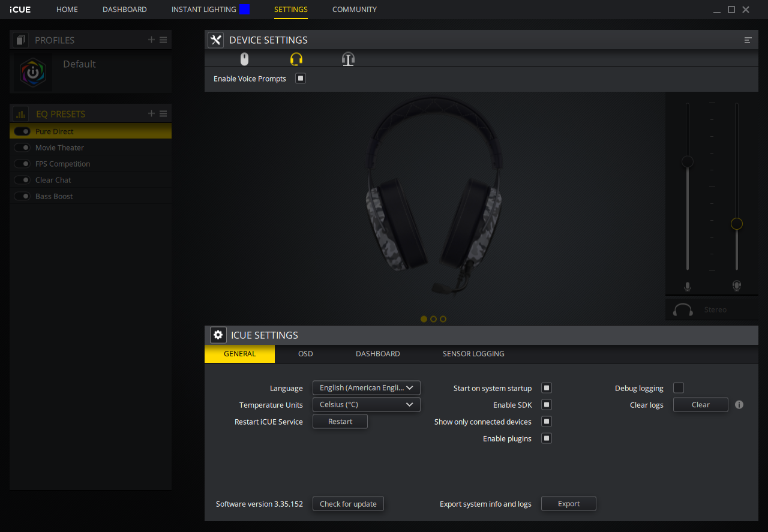This screenshot has width=768, height=532.
Task: Toggle the Clear Chat preset switch
Action: [x=22, y=180]
